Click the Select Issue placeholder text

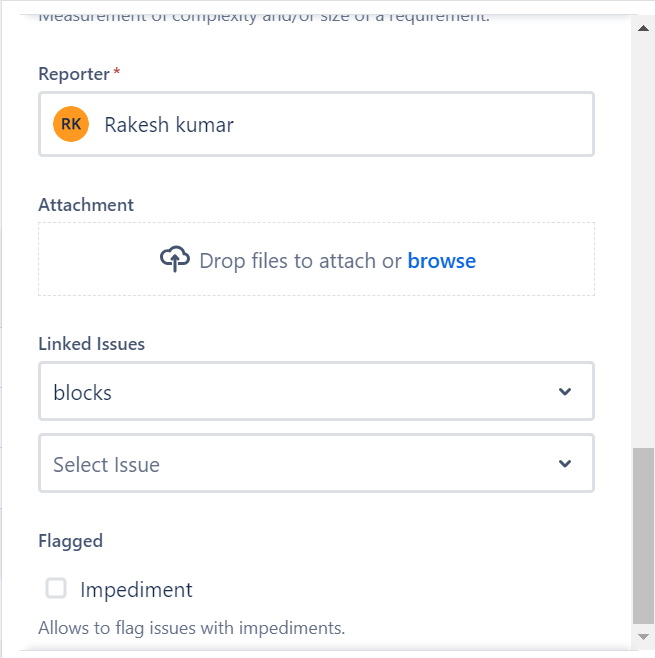106,465
